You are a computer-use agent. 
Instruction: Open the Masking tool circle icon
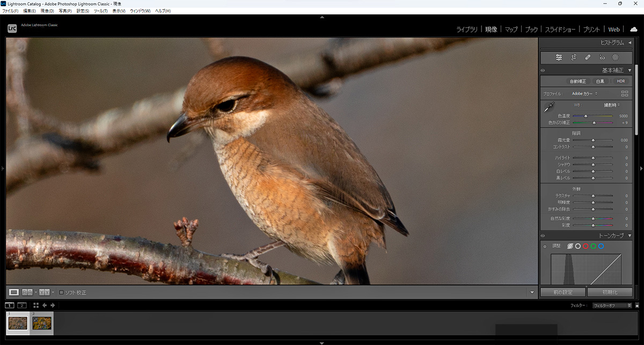tap(616, 57)
